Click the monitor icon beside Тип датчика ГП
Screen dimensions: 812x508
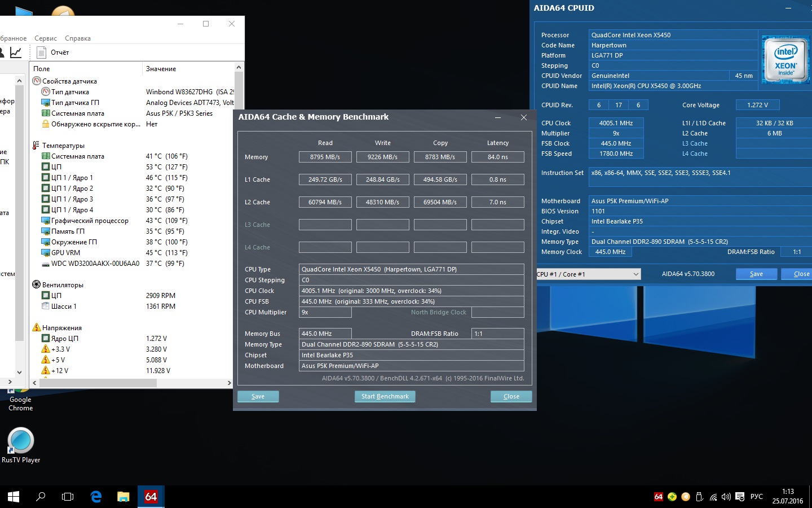click(x=46, y=102)
